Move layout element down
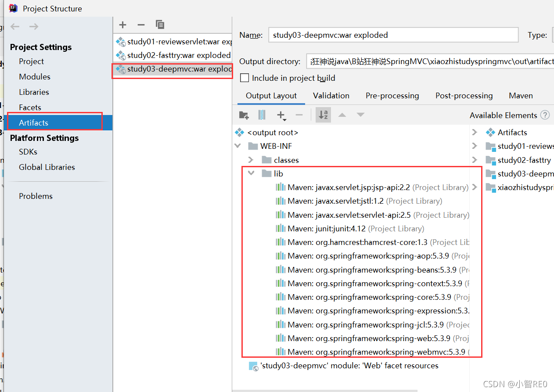The height and width of the screenshot is (392, 554). (x=360, y=115)
